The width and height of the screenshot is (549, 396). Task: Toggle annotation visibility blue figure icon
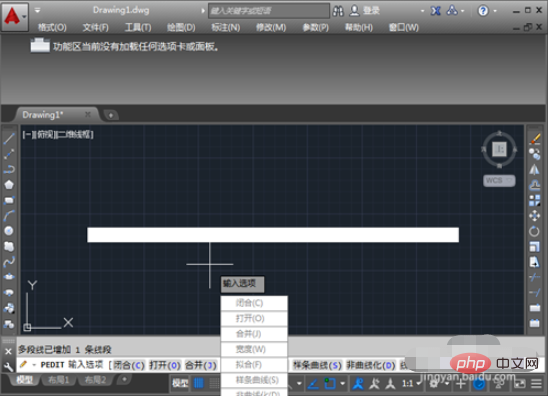click(358, 383)
